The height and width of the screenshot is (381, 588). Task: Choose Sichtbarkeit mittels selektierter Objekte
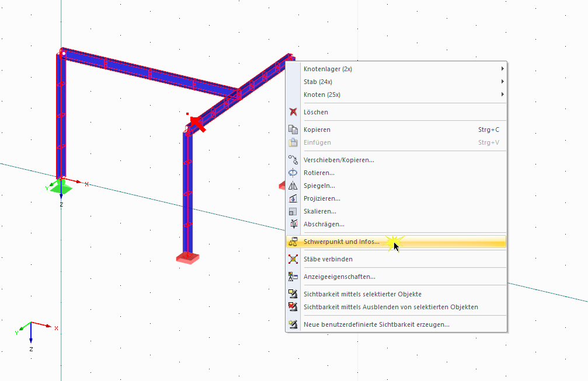[x=396, y=294]
